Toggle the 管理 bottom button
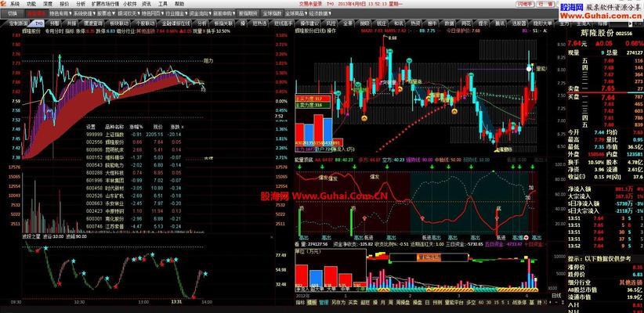The image size is (644, 313). pyautogui.click(x=324, y=302)
